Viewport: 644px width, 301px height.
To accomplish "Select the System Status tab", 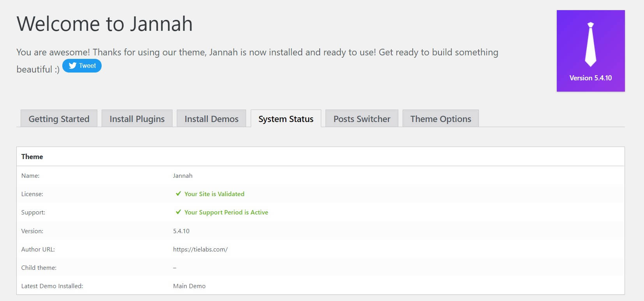I will coord(286,119).
